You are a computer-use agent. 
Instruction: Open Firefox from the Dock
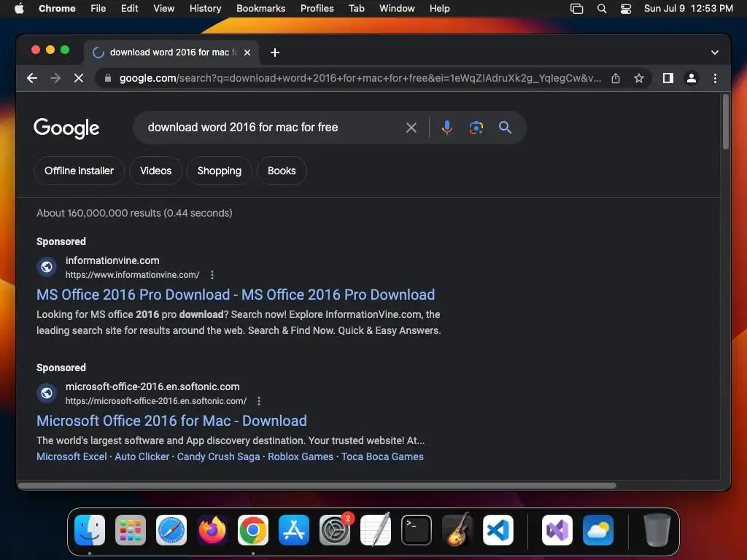(212, 530)
